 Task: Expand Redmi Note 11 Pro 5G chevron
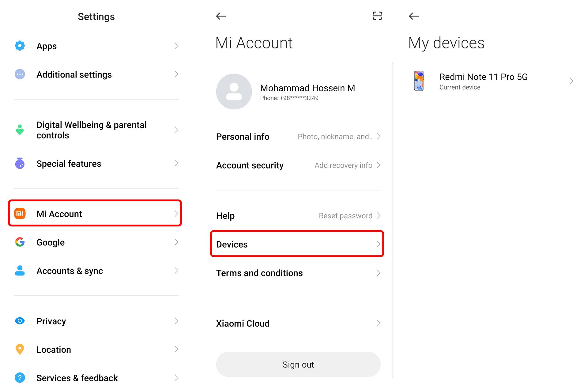[571, 81]
